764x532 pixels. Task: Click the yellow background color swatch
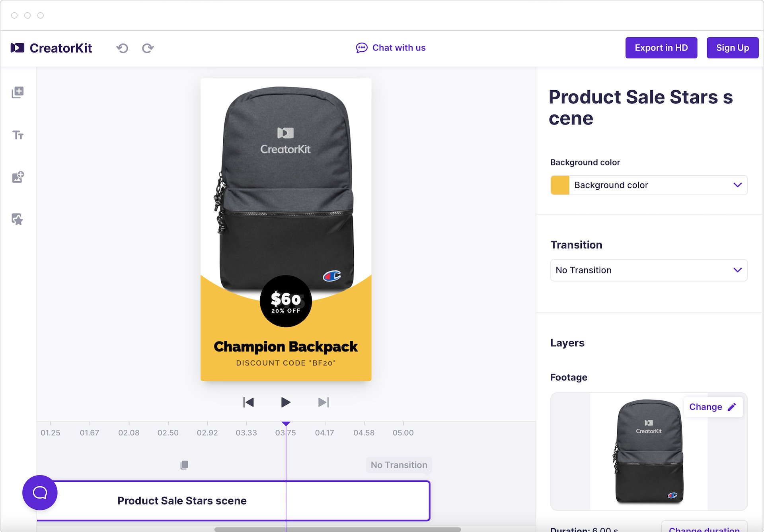(x=560, y=185)
